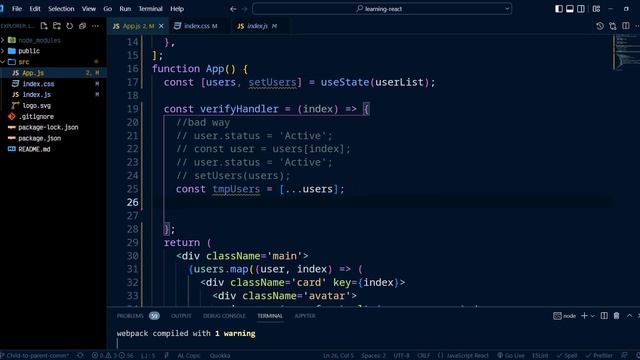
Task: Switch to the Output panel tab
Action: pos(181,316)
